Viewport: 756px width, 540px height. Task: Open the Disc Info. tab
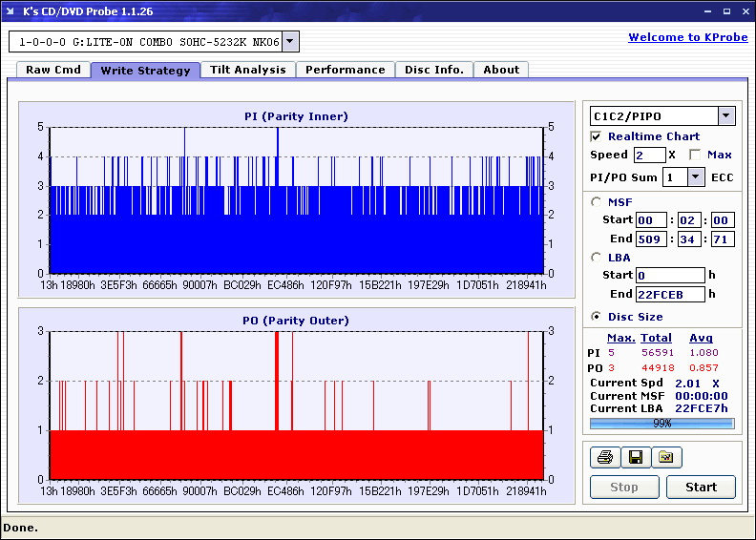tap(433, 70)
